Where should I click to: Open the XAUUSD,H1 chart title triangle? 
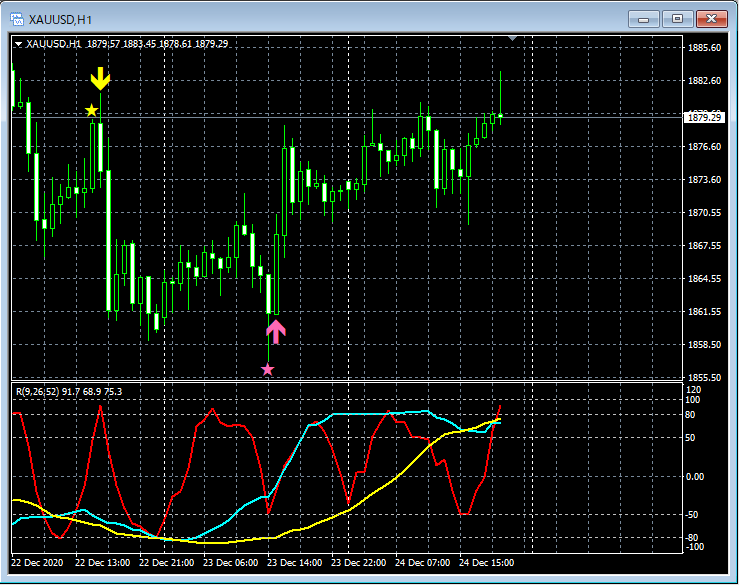pos(19,44)
